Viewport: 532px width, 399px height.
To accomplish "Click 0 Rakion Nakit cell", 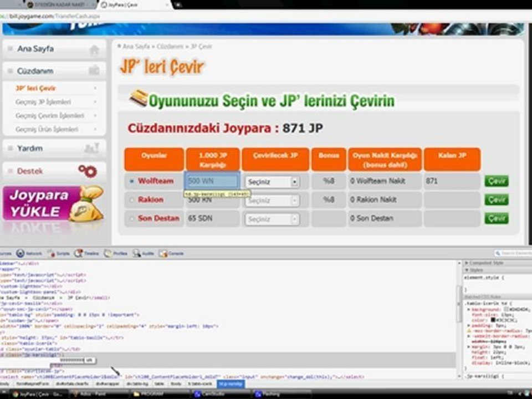I will coord(385,200).
